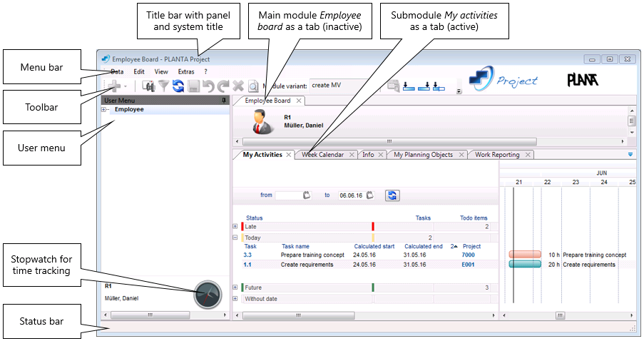The height and width of the screenshot is (341, 644).
Task: Click the Redo arrow icon
Action: (x=223, y=86)
